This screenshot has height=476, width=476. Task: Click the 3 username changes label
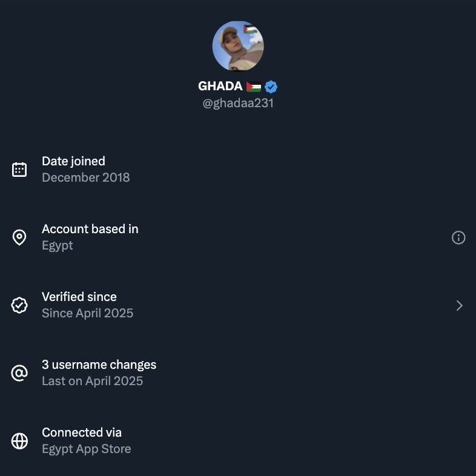[x=99, y=365]
